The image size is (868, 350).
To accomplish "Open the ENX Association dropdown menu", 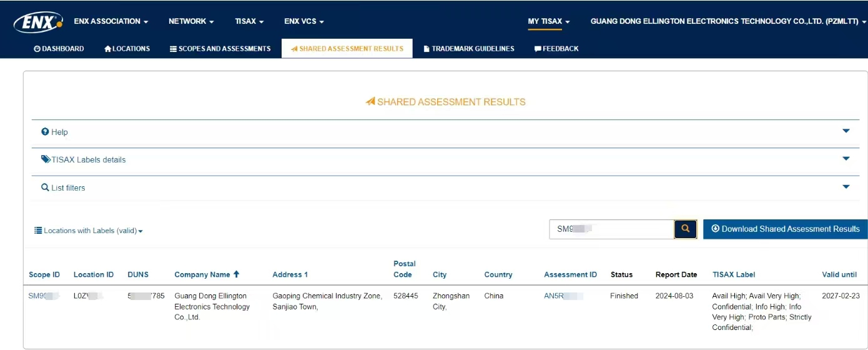I will tap(111, 21).
